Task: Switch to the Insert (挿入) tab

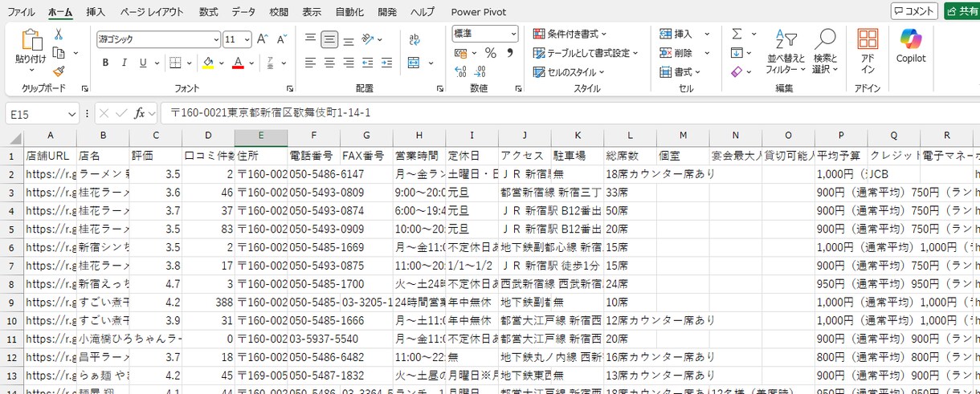Action: point(96,12)
